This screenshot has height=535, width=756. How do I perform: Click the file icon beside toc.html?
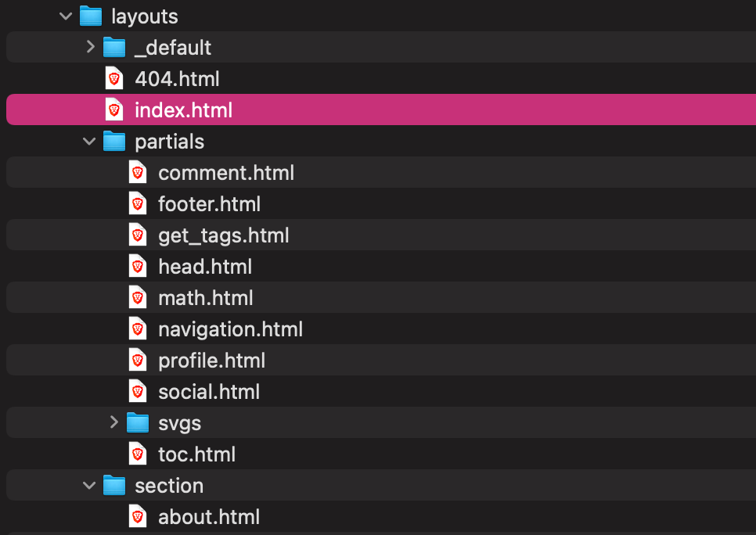(x=138, y=454)
